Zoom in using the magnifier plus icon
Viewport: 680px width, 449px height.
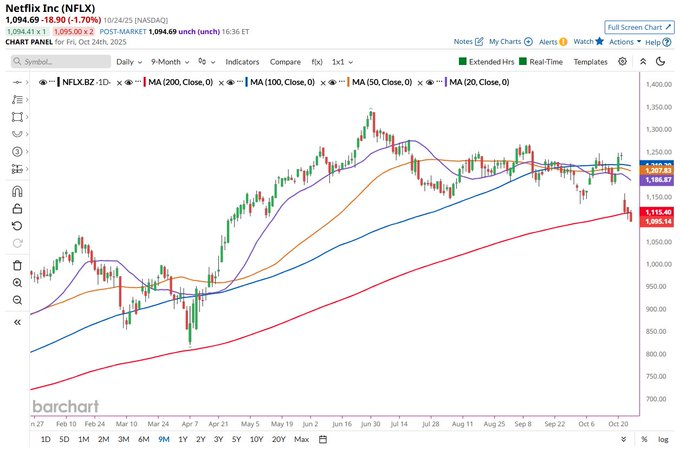click(x=17, y=283)
